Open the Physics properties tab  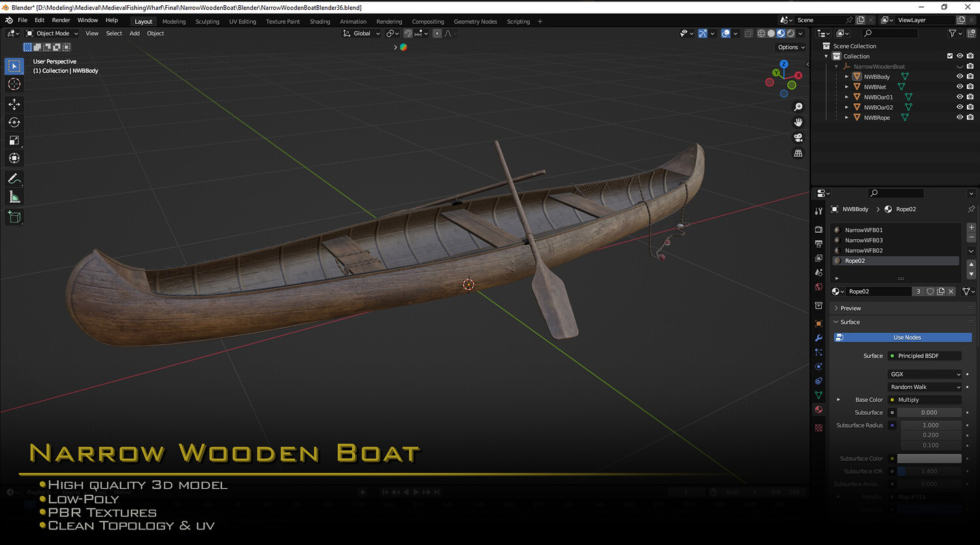click(819, 367)
